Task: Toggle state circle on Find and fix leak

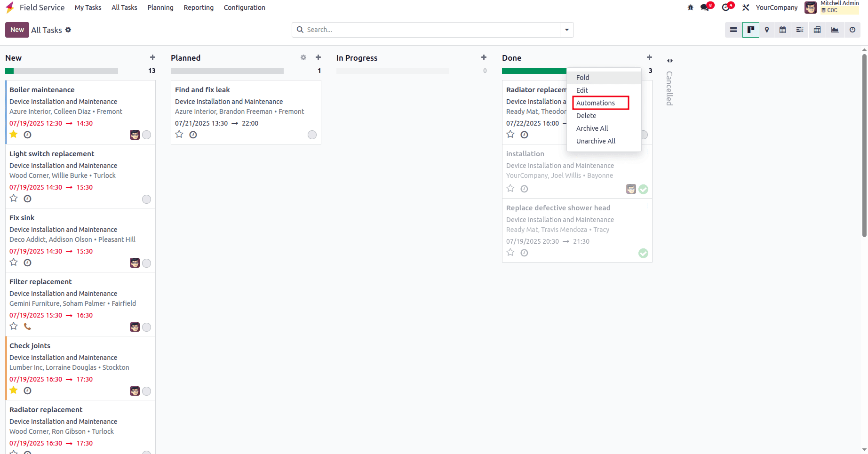Action: (312, 135)
